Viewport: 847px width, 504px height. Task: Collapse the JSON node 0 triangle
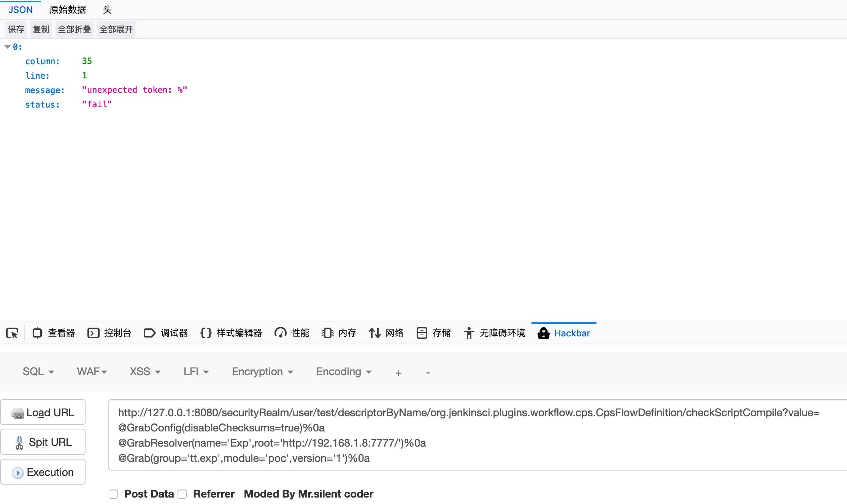8,47
